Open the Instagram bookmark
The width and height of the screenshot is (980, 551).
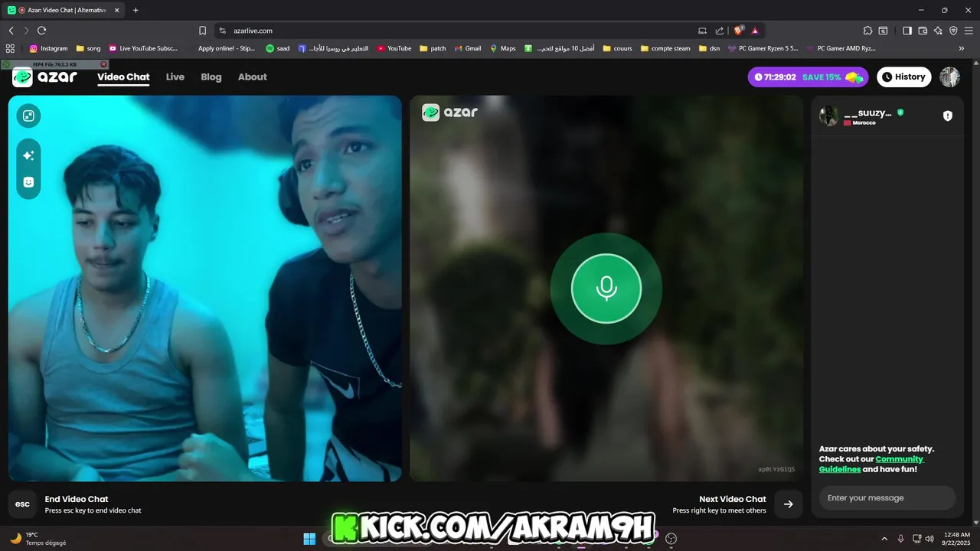coord(48,48)
